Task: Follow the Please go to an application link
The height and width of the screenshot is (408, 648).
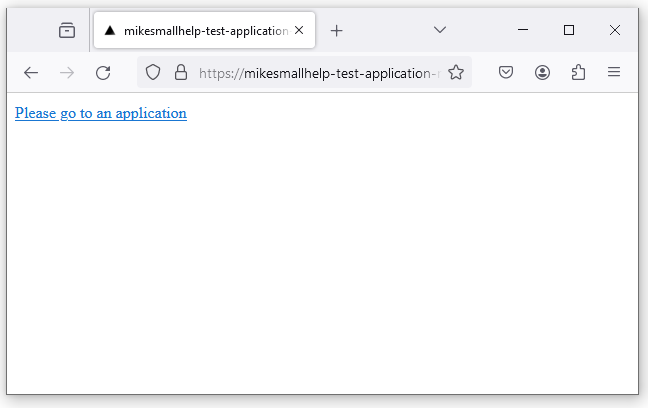Action: coord(101,113)
